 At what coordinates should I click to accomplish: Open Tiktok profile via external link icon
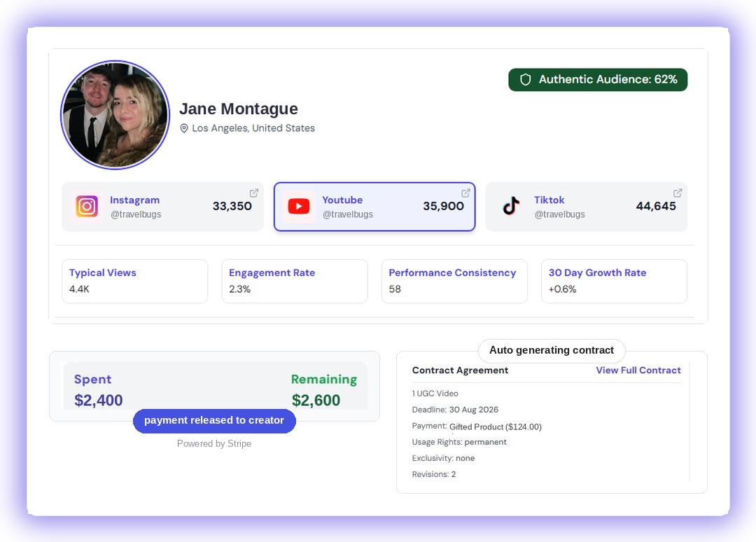point(678,193)
